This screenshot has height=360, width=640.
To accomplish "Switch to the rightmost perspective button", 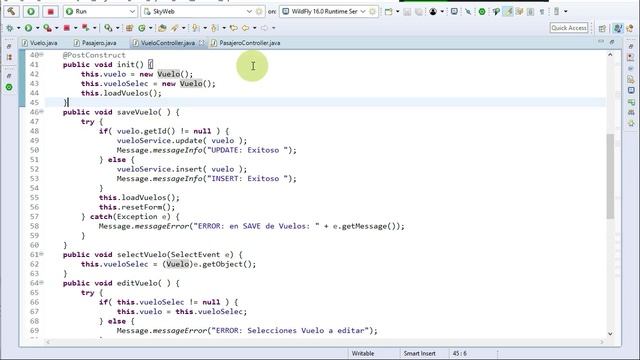I will 629,28.
